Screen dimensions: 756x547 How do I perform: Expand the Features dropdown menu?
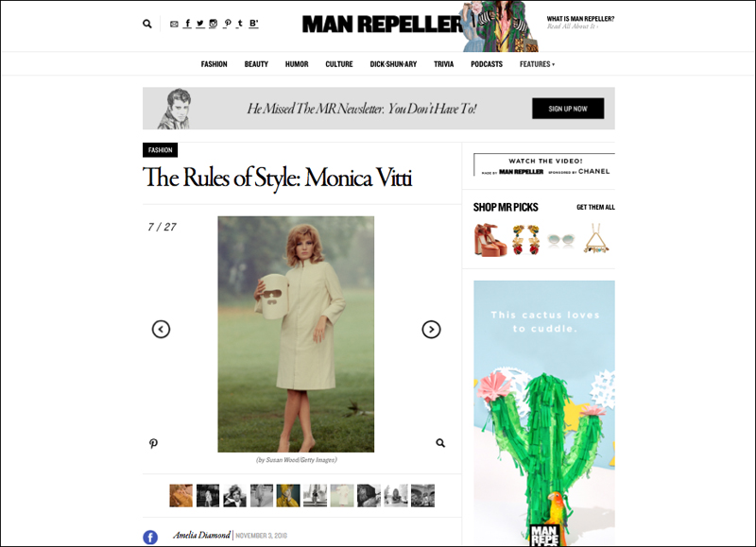point(537,64)
